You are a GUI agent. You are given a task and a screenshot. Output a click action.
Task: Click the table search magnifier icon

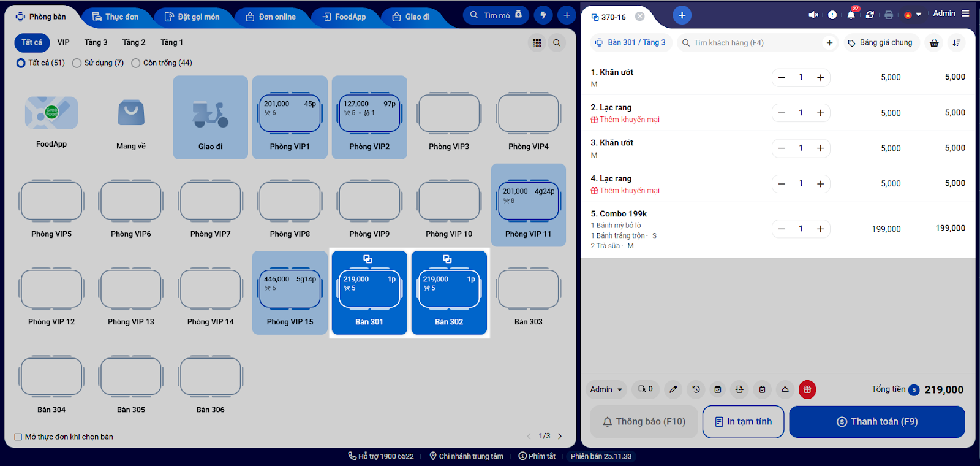(x=557, y=43)
